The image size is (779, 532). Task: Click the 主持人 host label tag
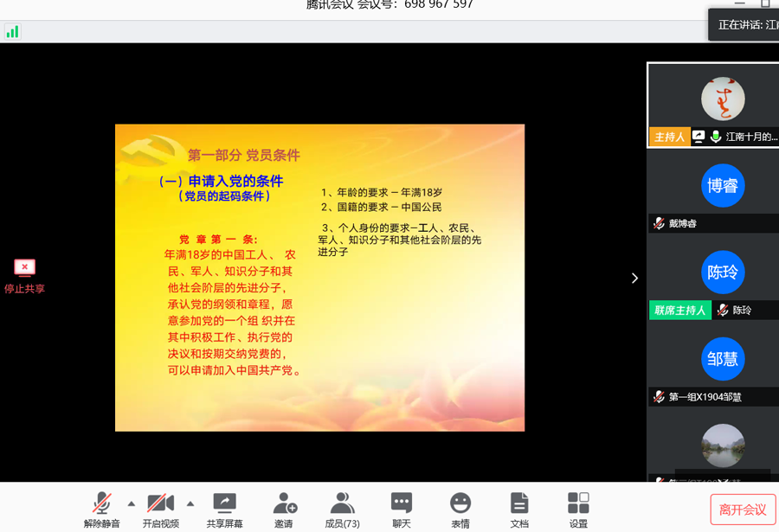tap(669, 137)
